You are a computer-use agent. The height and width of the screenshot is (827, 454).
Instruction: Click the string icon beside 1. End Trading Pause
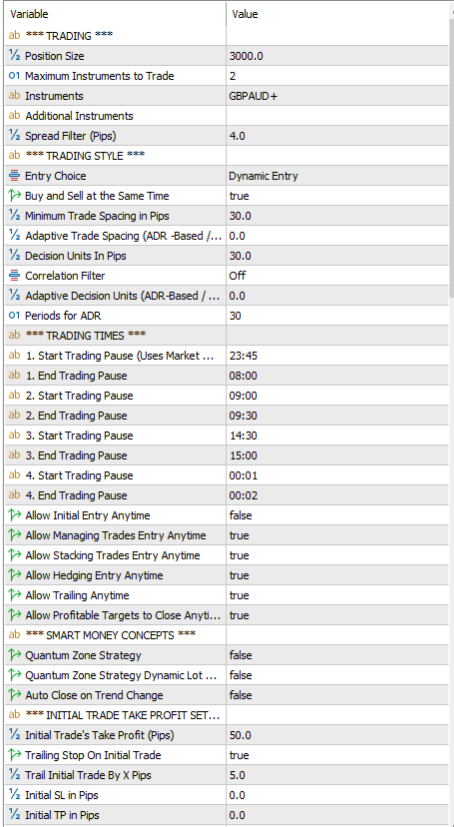coord(14,376)
